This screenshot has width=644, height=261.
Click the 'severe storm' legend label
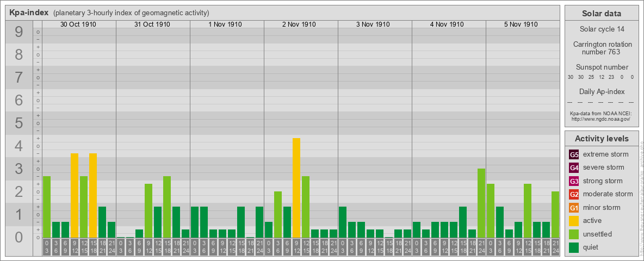pyautogui.click(x=604, y=167)
